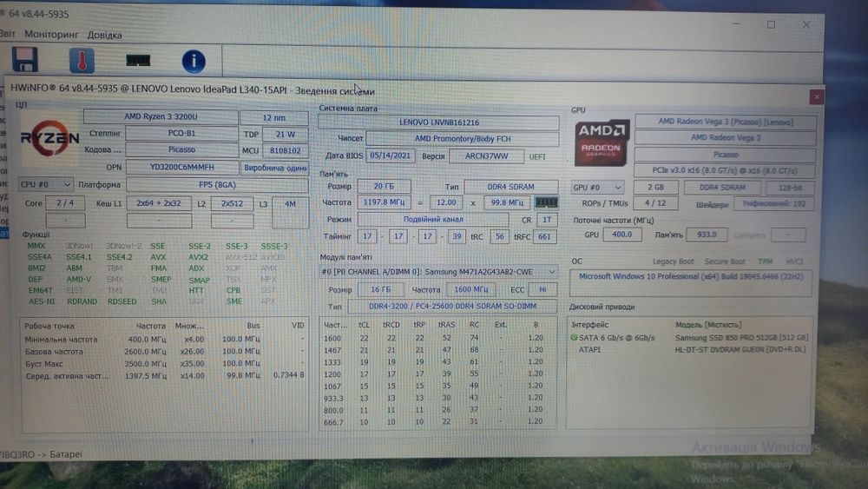Image resolution: width=868 pixels, height=489 pixels.
Task: Click the MCU 8108102 value
Action: click(x=285, y=150)
